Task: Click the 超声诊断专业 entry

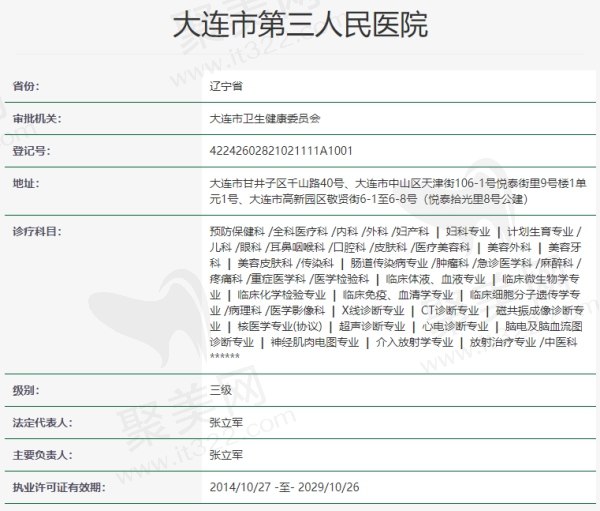Action: point(372,327)
